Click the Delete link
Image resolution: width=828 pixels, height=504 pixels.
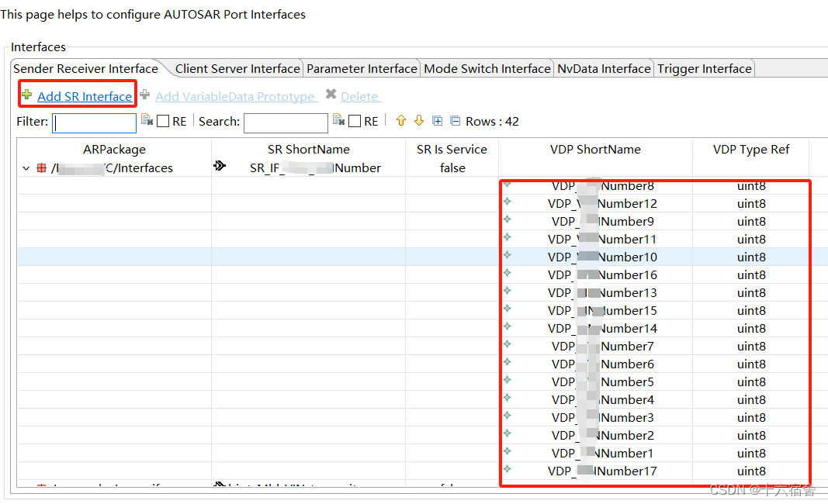click(x=359, y=97)
